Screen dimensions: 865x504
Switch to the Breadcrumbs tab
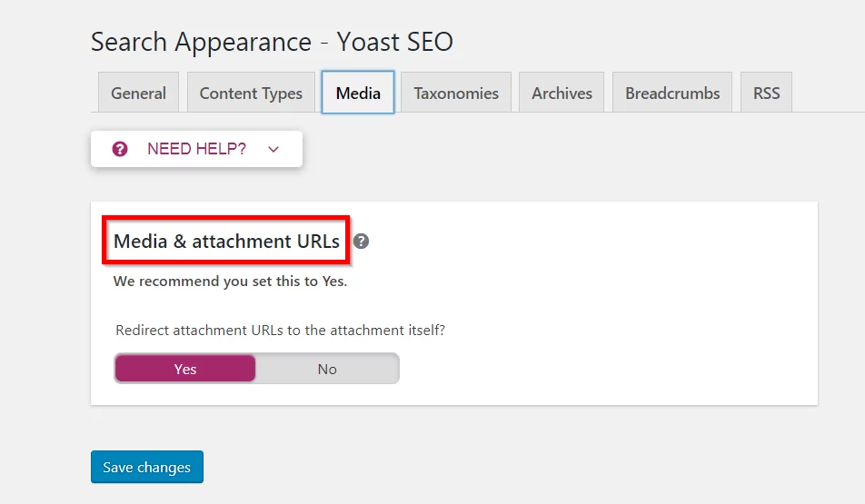(672, 93)
